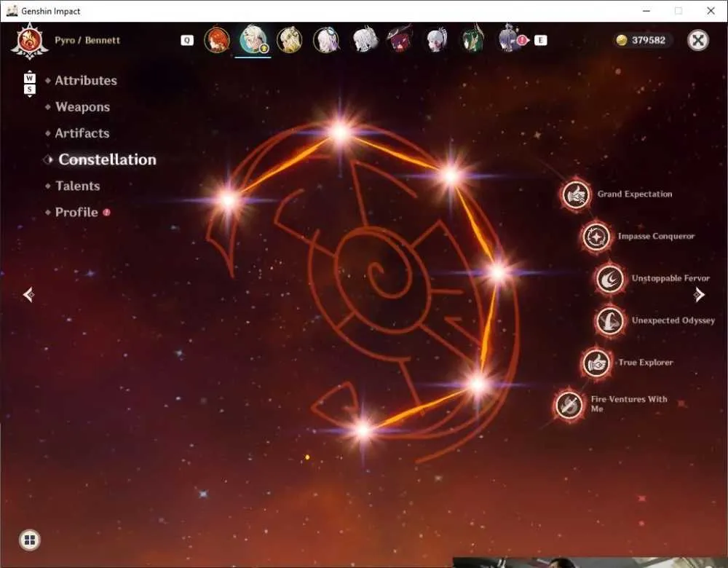728x568 pixels.
Task: Click the W/S menu navigation key indicator
Action: tap(29, 84)
